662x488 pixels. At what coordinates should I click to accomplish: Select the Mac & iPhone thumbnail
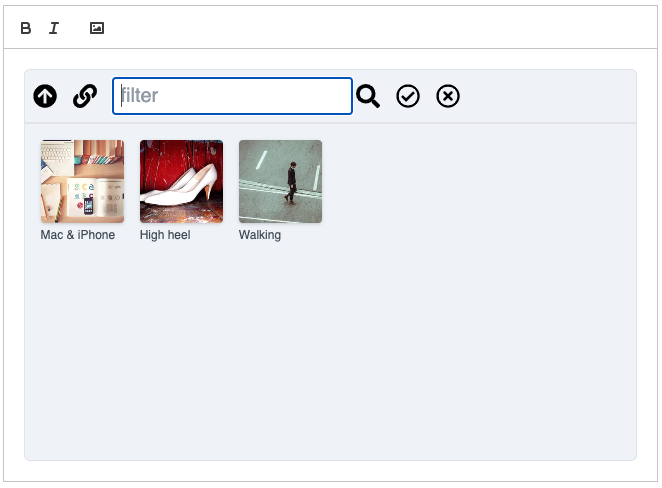coord(82,182)
